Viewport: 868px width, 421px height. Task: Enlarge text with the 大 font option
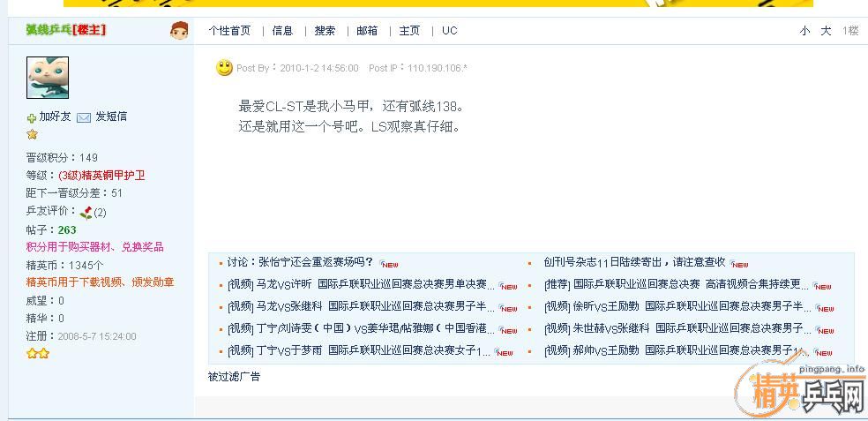point(826,31)
